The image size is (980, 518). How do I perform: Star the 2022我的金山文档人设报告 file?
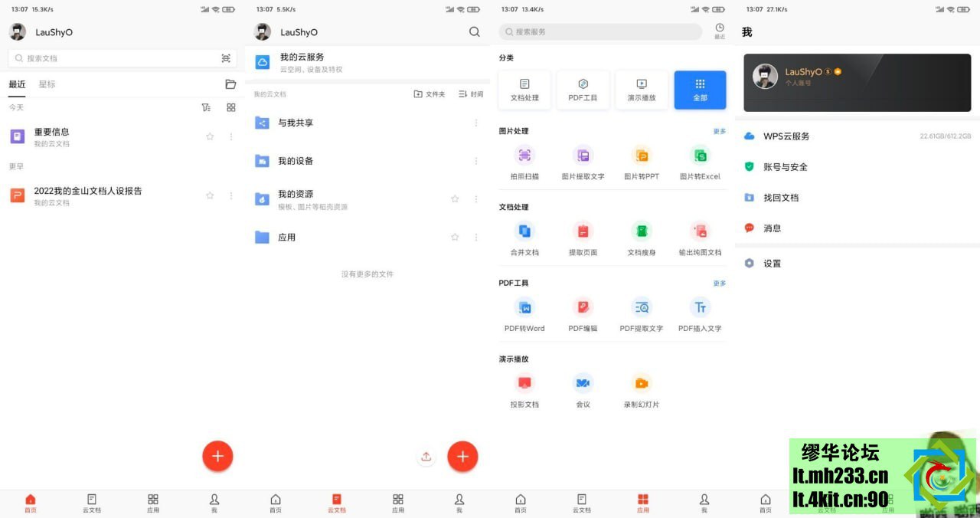(x=210, y=196)
